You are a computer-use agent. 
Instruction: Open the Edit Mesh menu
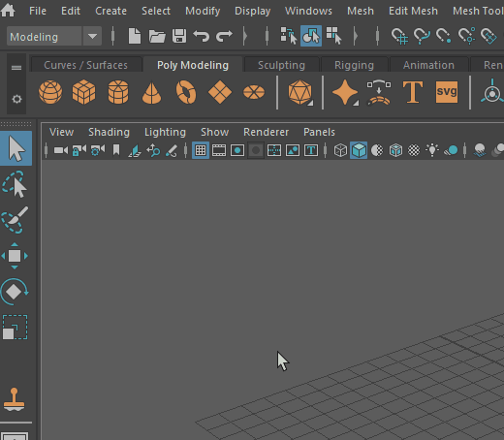413,11
